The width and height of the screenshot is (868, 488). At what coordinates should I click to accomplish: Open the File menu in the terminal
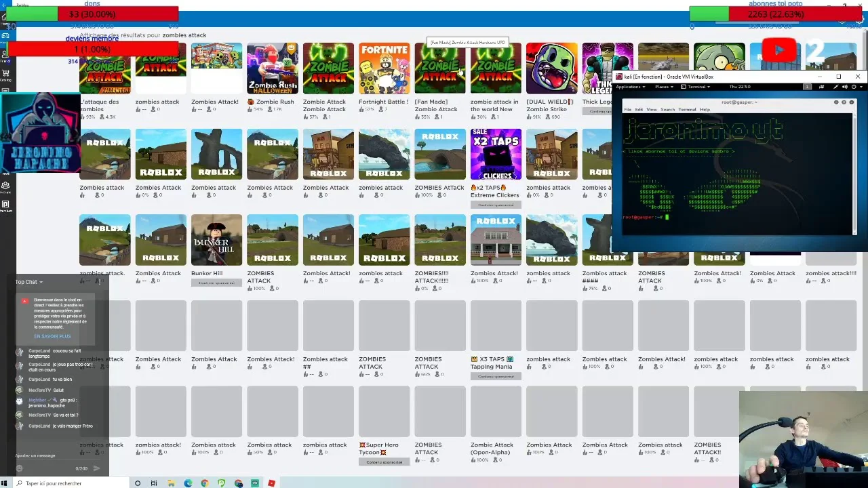click(x=627, y=109)
